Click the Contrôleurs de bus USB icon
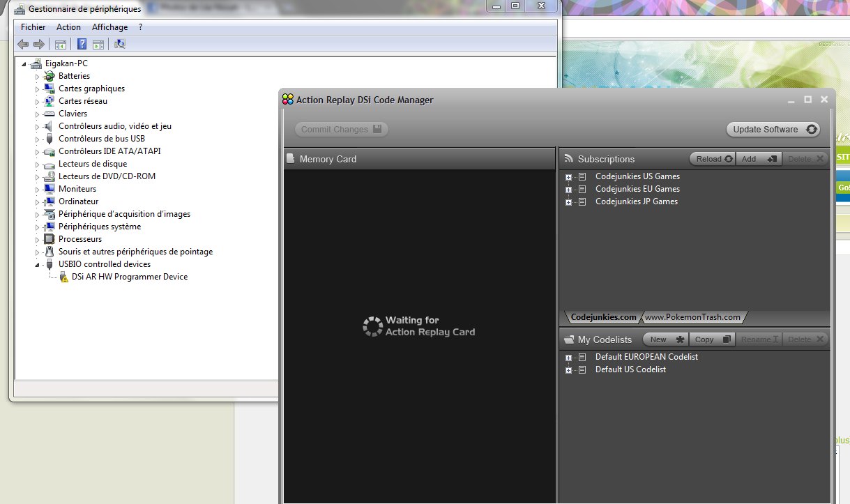Viewport: 850px width, 504px height. coord(49,139)
